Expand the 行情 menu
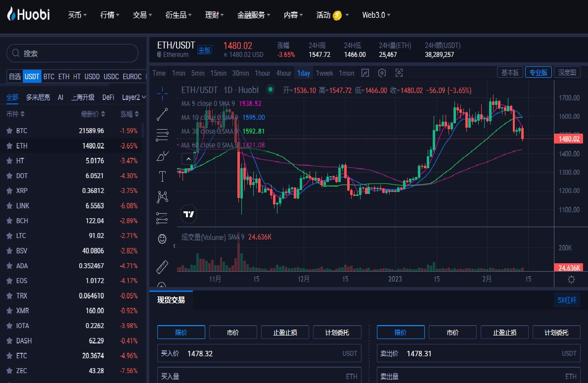This screenshot has height=383, width=588. (x=109, y=15)
